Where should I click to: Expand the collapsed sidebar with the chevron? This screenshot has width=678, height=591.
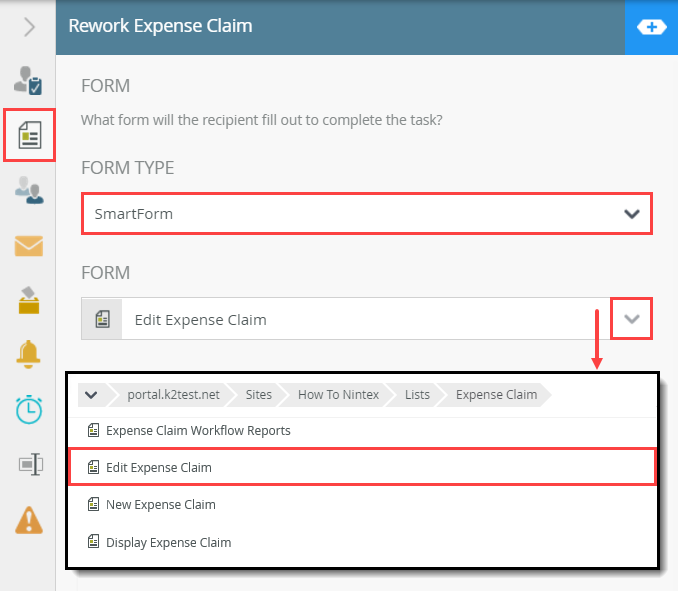(x=29, y=27)
